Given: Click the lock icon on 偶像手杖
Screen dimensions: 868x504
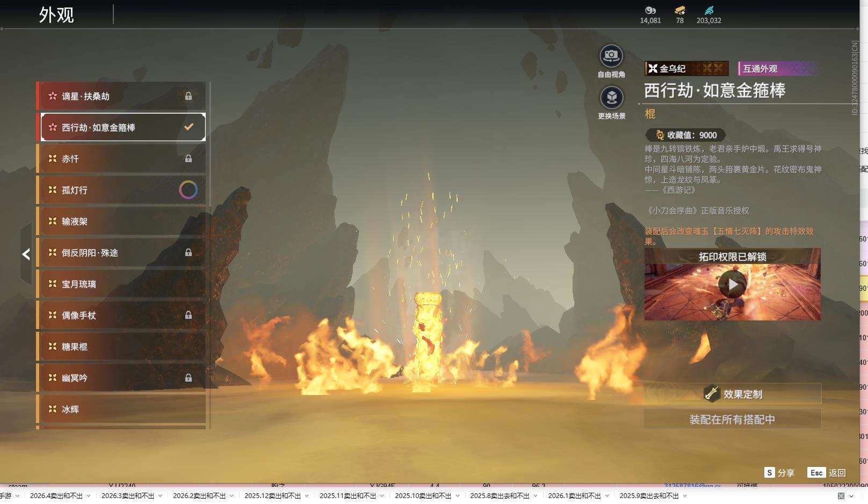Looking at the screenshot, I should click(189, 316).
